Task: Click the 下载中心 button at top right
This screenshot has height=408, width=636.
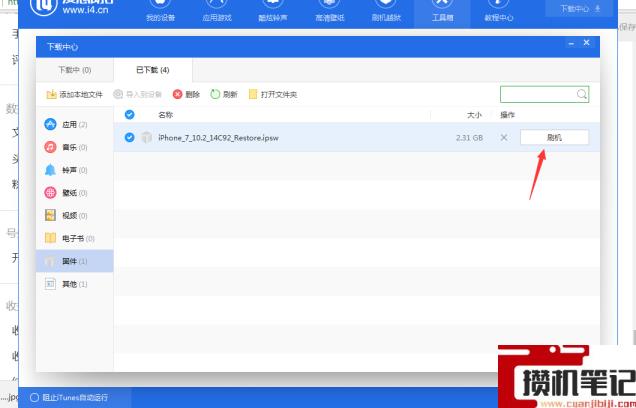Action: pos(580,9)
